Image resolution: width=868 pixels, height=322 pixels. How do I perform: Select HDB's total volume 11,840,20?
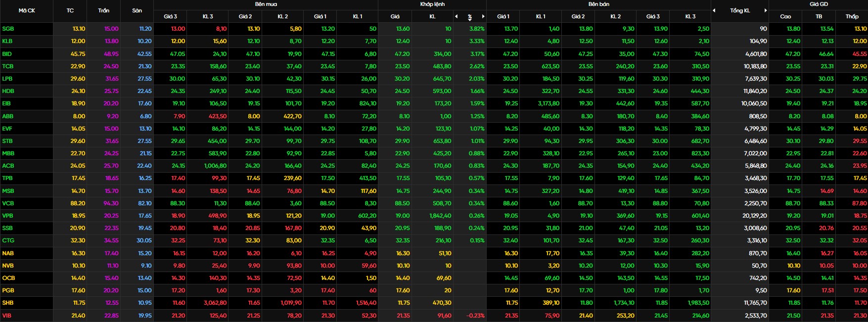(x=755, y=91)
